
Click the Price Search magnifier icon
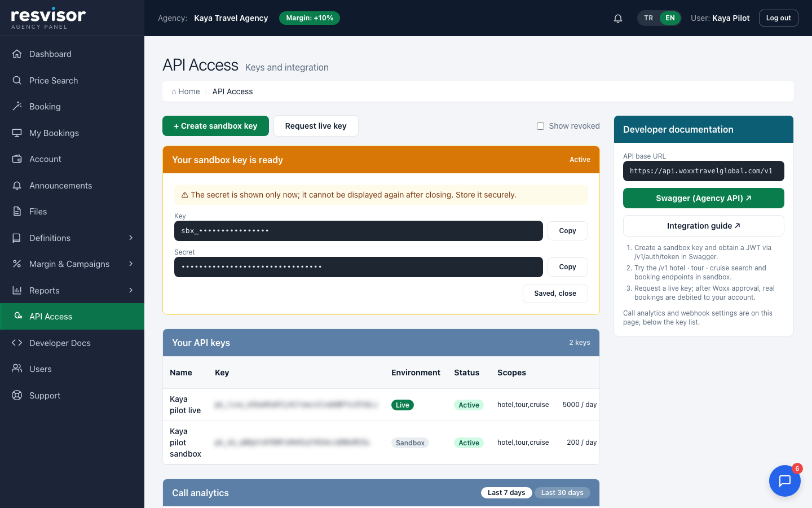pyautogui.click(x=17, y=80)
